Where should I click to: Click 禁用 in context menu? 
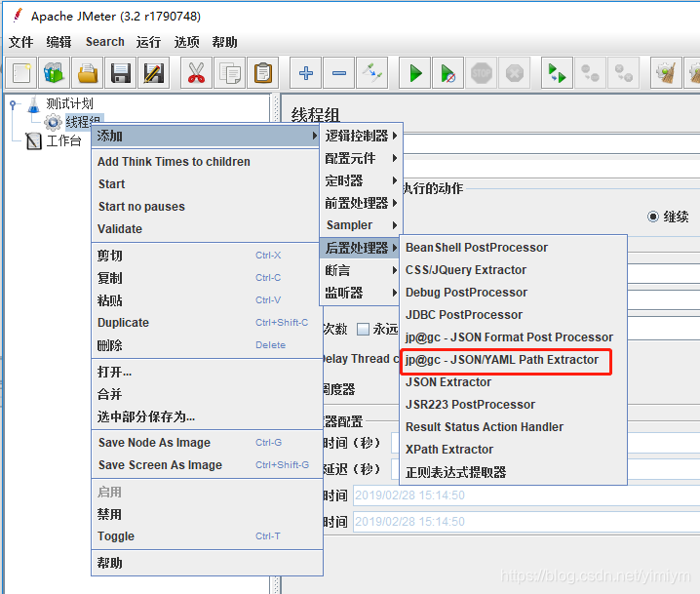pyautogui.click(x=207, y=514)
